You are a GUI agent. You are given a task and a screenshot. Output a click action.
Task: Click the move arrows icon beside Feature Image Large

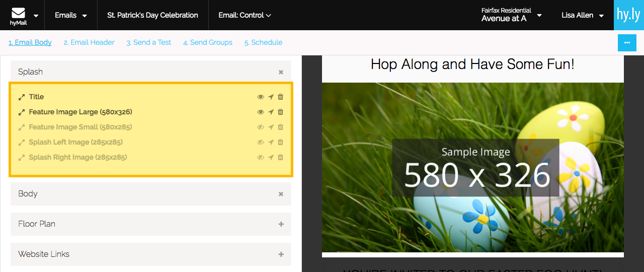tap(22, 112)
